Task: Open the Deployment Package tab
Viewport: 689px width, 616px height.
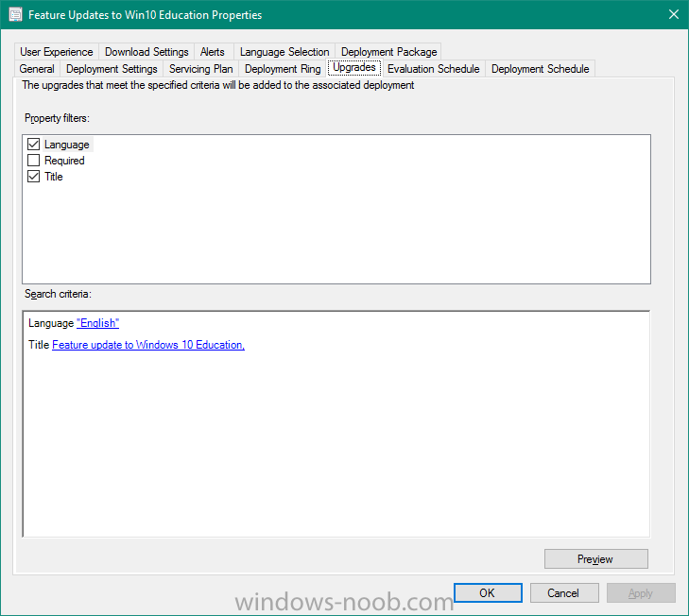Action: pyautogui.click(x=388, y=52)
